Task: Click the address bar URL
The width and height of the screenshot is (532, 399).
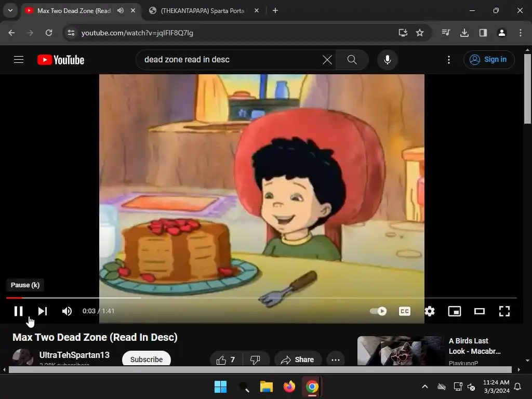Action: pyautogui.click(x=137, y=33)
